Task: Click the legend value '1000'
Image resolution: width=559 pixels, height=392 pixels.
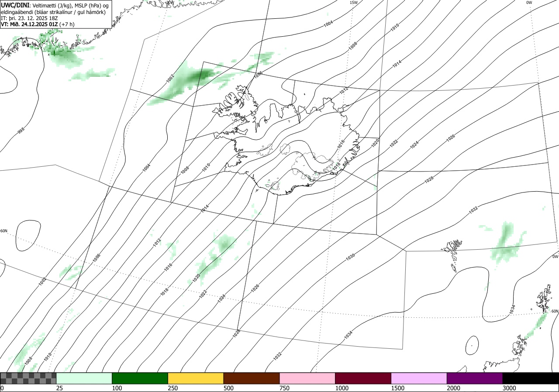Action: (342, 388)
